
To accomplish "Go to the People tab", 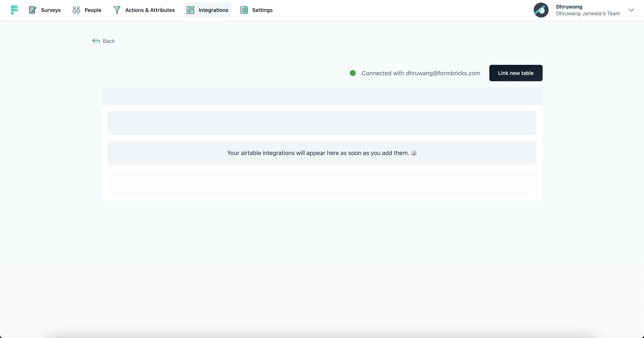I will 87,10.
